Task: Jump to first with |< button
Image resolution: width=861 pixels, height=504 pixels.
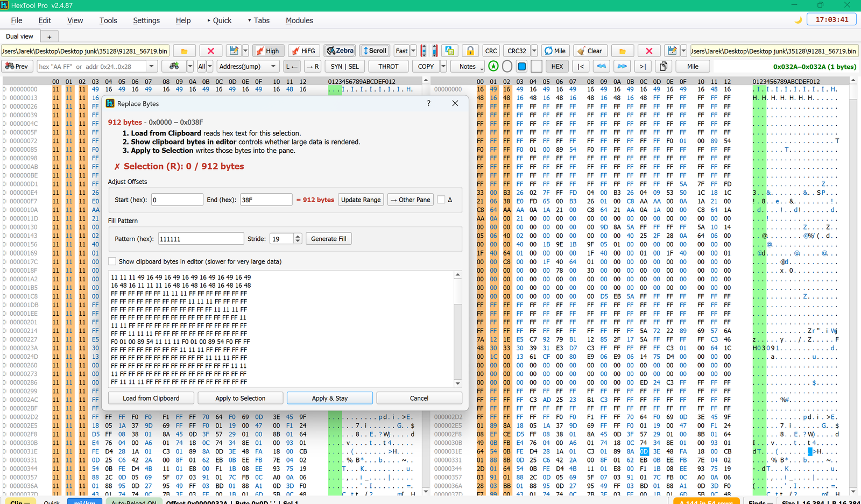Action: point(581,66)
